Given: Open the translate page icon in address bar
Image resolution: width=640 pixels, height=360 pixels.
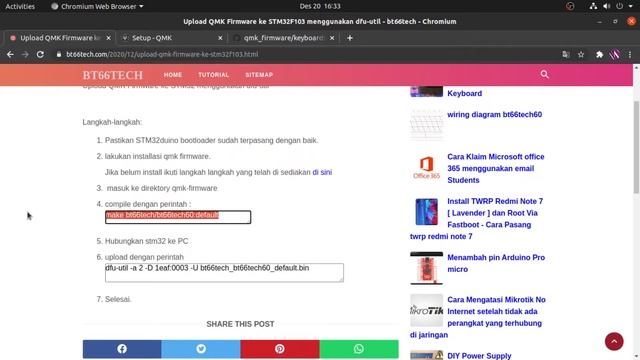Looking at the screenshot, I should (x=566, y=54).
